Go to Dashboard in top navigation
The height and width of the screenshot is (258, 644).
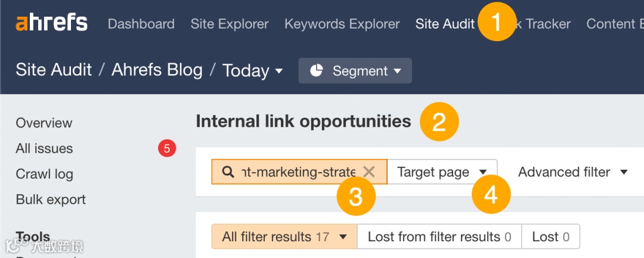coord(141,24)
